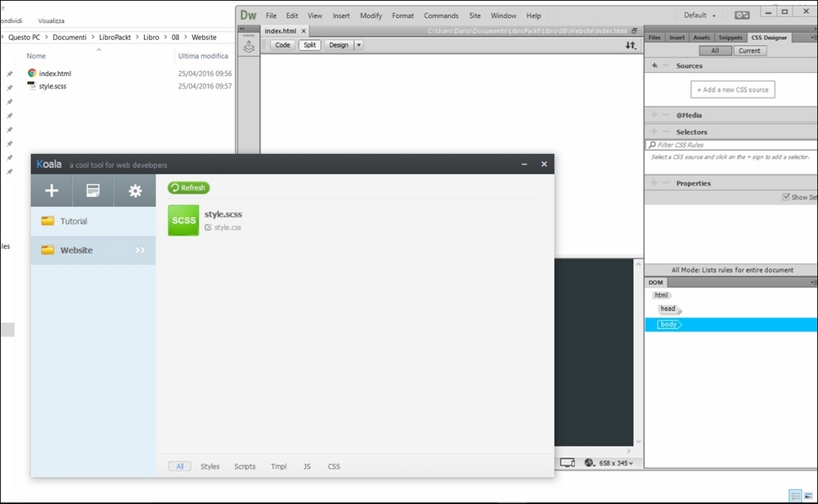The width and height of the screenshot is (818, 504).
Task: Click the style.scss file icon in Explorer
Action: [x=32, y=86]
